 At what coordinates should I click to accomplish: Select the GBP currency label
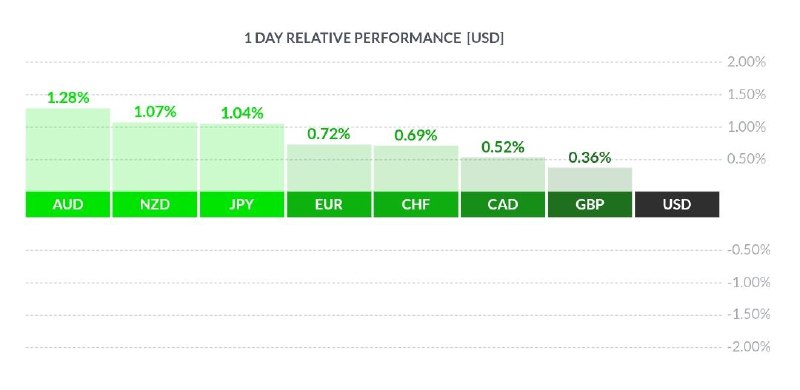tap(590, 205)
